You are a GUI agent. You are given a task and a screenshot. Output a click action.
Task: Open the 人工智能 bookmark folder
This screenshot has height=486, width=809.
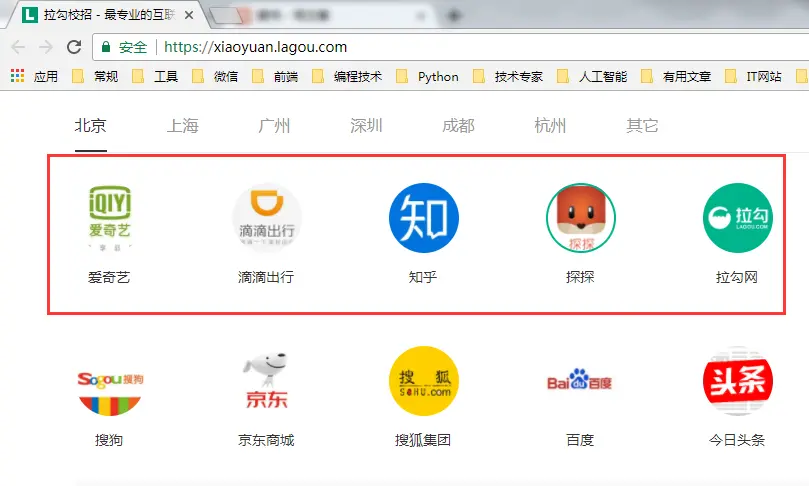(x=592, y=76)
